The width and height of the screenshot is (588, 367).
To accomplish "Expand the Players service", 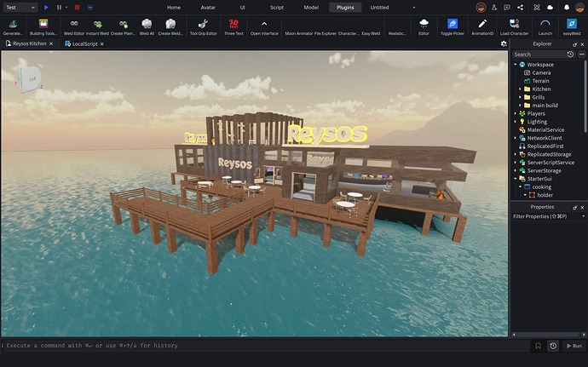I will [516, 113].
